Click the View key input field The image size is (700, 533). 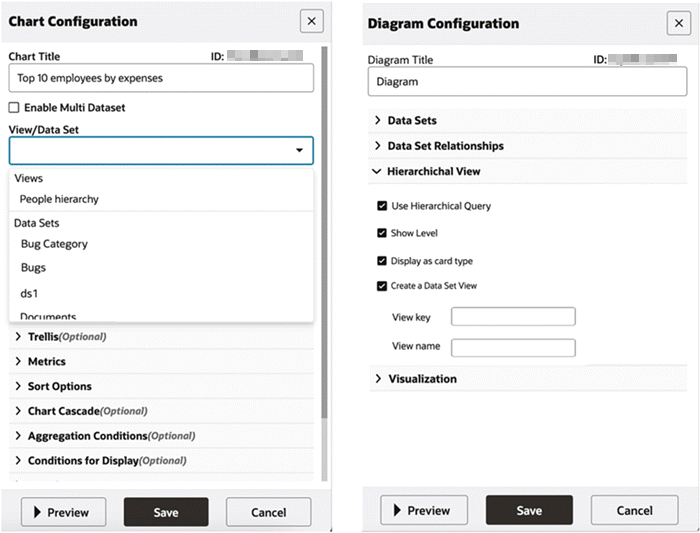coord(513,317)
